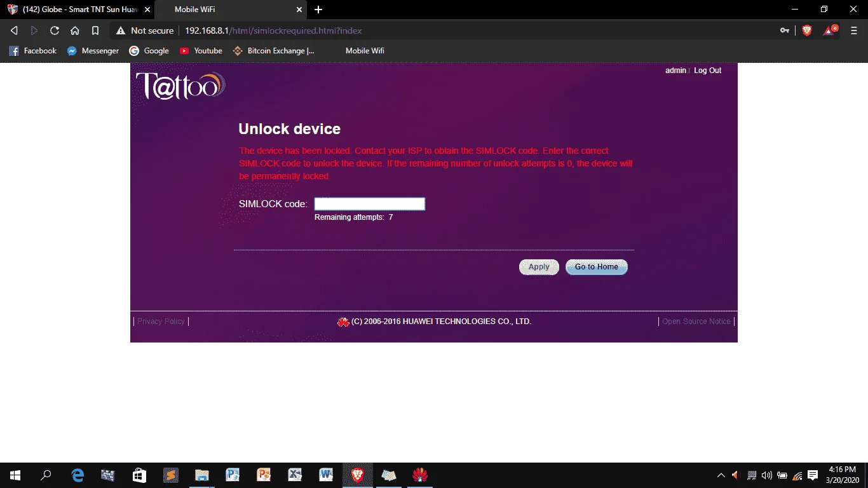Click the Not secure warning icon

[x=121, y=30]
